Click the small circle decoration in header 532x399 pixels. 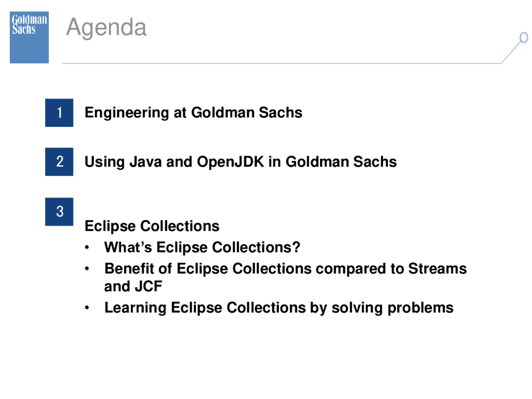(524, 37)
